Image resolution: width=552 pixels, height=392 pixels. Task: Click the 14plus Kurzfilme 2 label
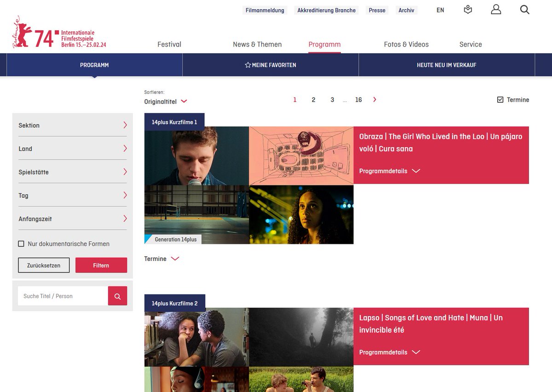click(x=175, y=303)
